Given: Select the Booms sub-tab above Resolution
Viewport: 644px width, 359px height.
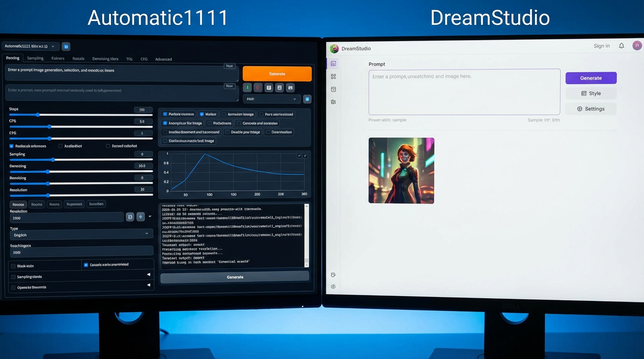Looking at the screenshot, I should (x=37, y=204).
